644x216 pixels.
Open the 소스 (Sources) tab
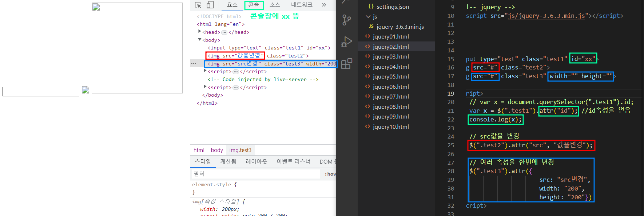[x=275, y=5]
